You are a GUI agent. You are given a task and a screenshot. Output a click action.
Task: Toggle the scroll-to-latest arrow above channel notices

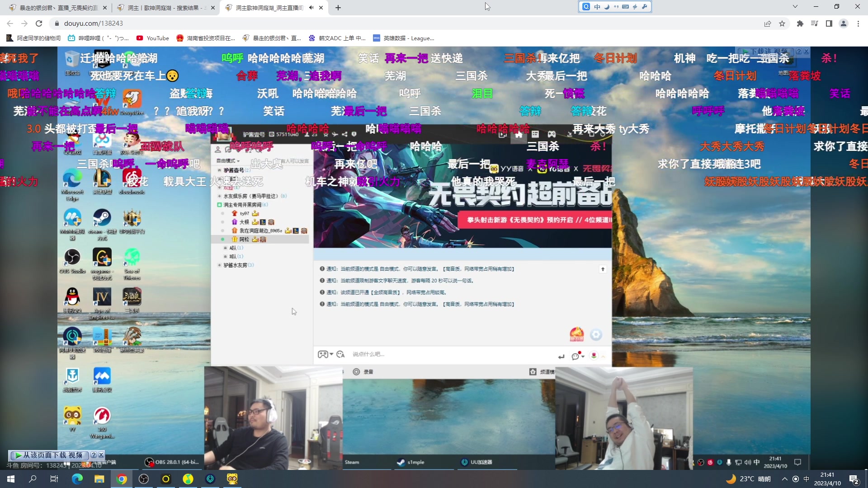click(x=603, y=268)
